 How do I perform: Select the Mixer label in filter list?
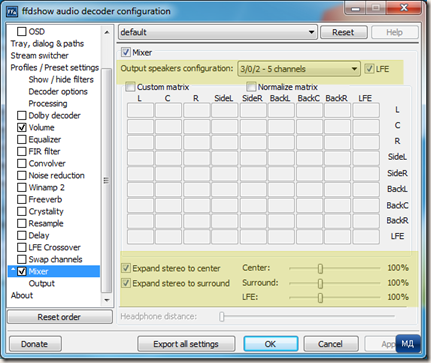pos(38,272)
